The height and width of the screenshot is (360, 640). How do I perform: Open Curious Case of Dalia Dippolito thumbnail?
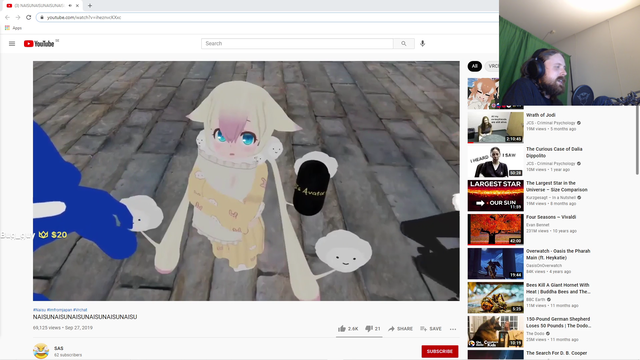pos(496,161)
